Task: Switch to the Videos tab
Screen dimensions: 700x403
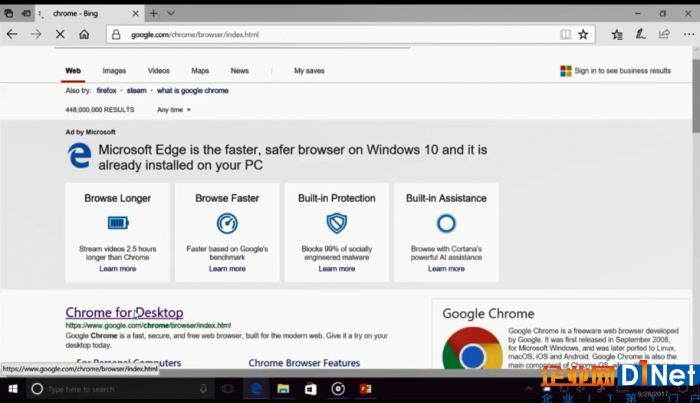Action: tap(158, 71)
